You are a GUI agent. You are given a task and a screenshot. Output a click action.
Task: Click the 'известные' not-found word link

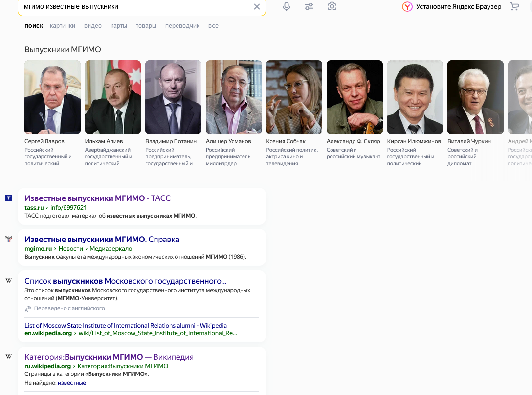pyautogui.click(x=71, y=383)
